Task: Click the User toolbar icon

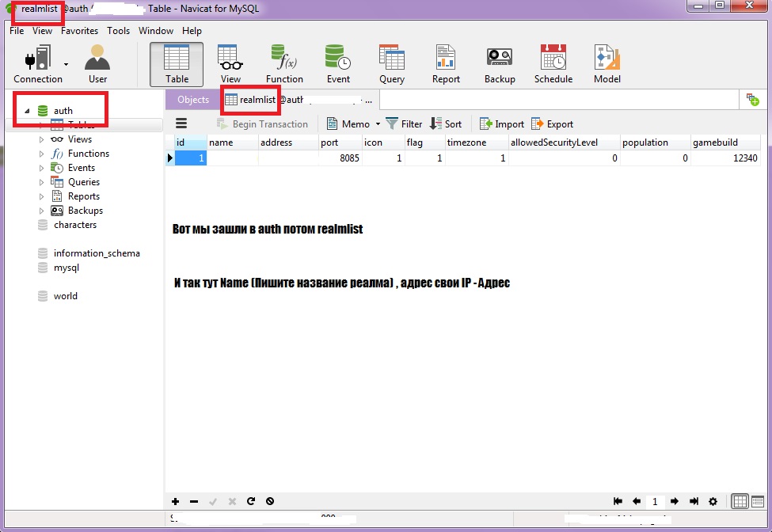Action: [x=97, y=63]
